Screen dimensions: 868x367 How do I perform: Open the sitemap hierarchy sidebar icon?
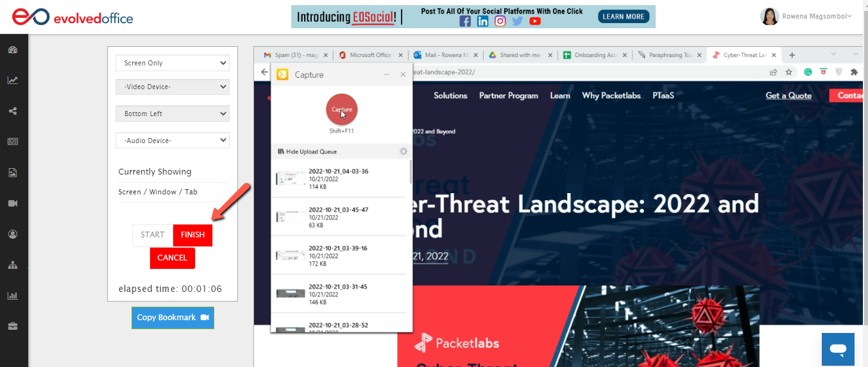tap(12, 265)
